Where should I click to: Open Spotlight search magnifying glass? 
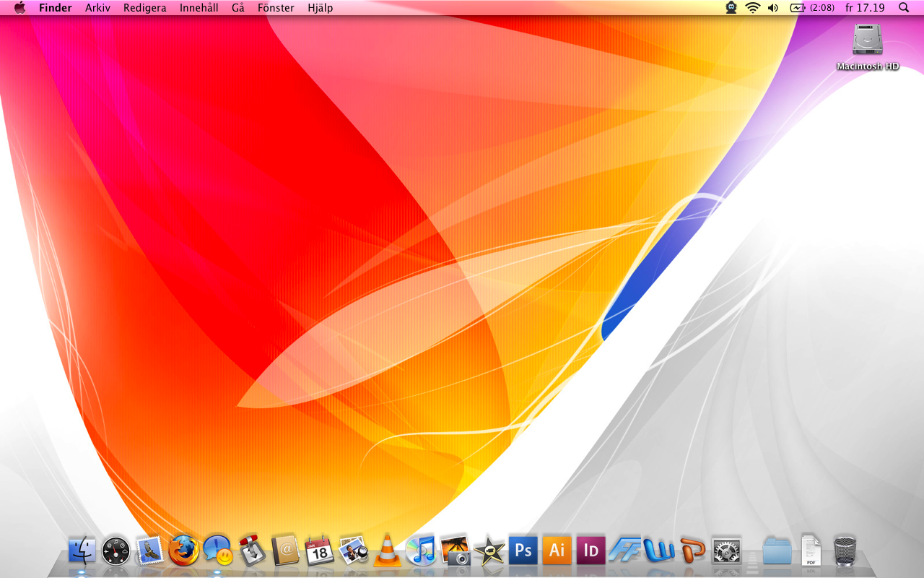coord(904,8)
